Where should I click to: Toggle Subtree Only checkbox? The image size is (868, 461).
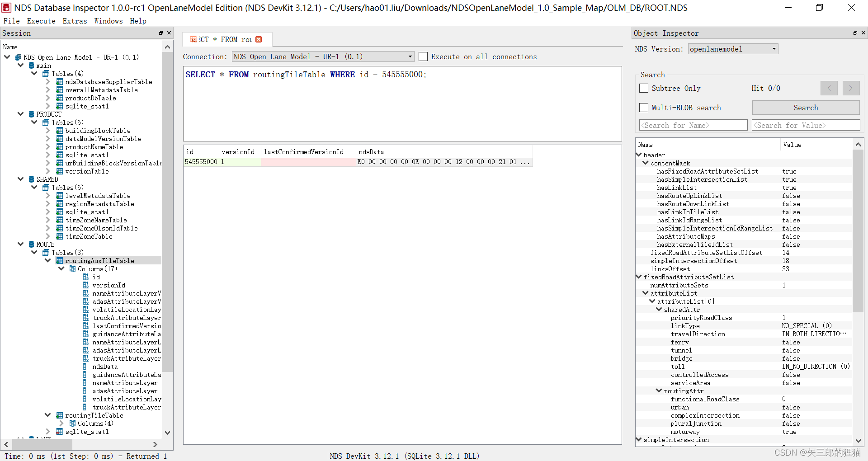[644, 88]
